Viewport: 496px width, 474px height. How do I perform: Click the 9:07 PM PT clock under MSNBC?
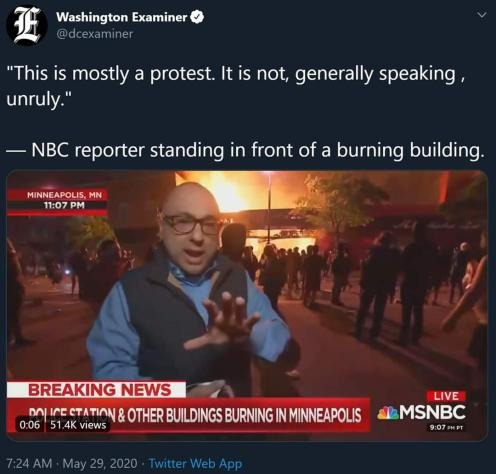[447, 427]
